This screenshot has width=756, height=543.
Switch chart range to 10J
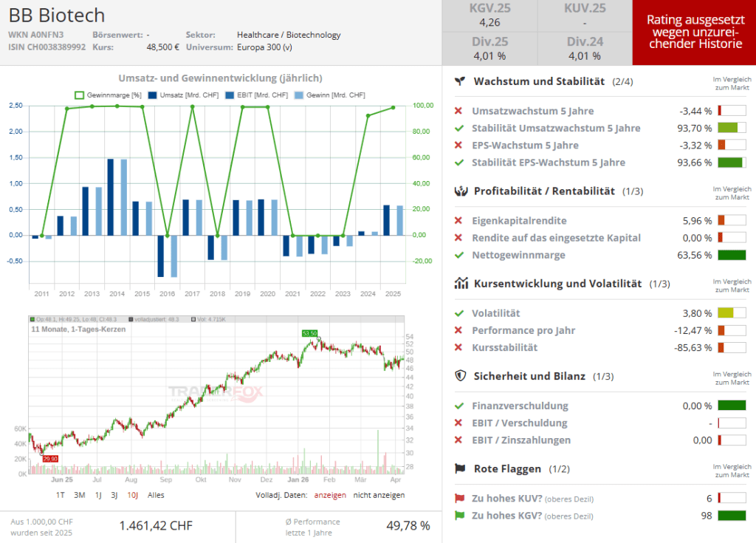pos(132,495)
